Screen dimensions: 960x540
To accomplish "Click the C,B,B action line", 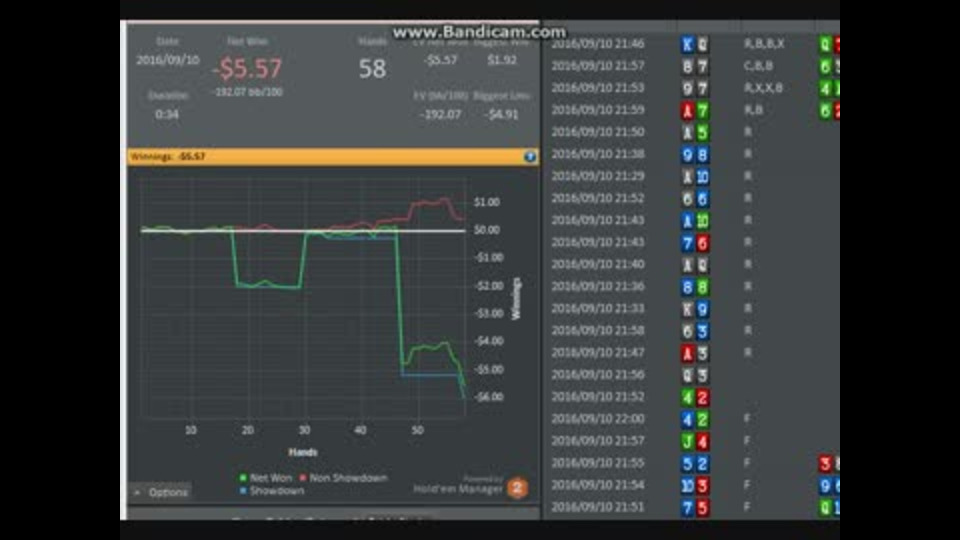I will pos(759,66).
